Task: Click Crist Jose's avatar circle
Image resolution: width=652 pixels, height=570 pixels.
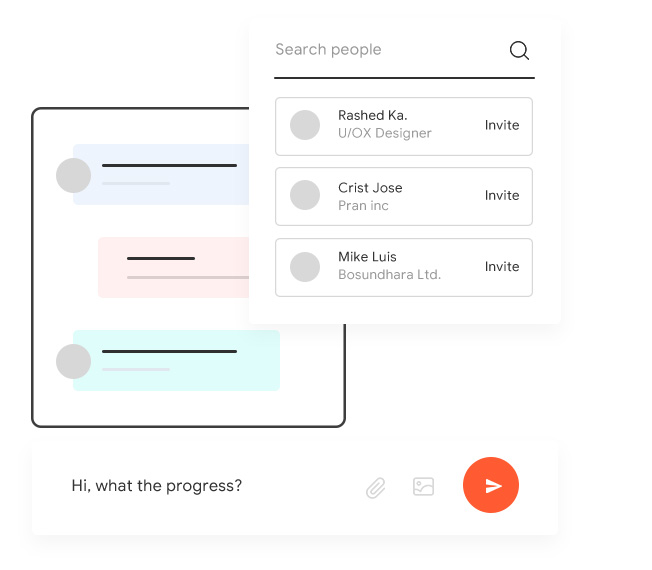Action: (x=305, y=196)
